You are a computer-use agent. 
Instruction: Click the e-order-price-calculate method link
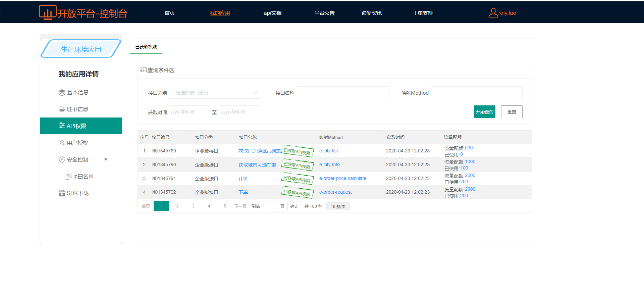[343, 178]
